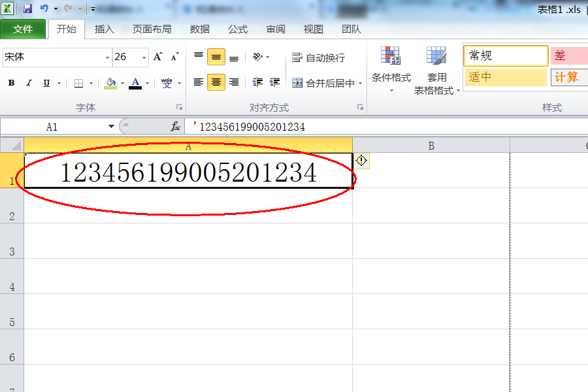Switch to the 公式 (Formulas) tab

[238, 29]
